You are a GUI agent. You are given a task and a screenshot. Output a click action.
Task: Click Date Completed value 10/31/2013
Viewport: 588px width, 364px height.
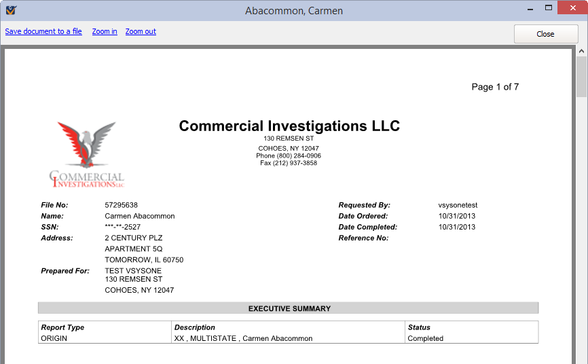457,227
